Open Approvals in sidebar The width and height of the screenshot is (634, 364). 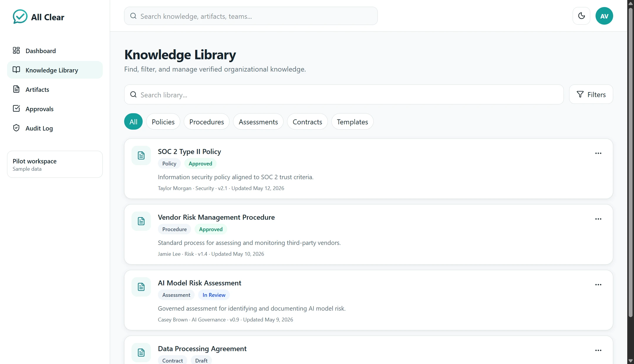(55, 109)
